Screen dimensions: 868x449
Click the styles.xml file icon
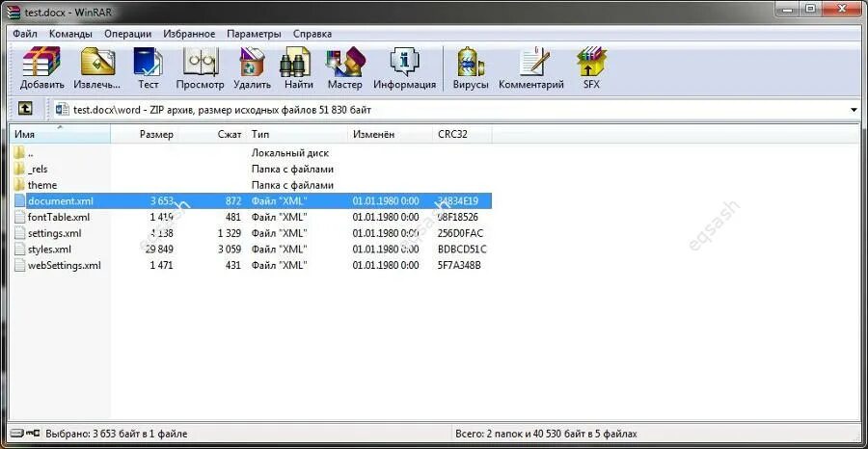point(19,249)
